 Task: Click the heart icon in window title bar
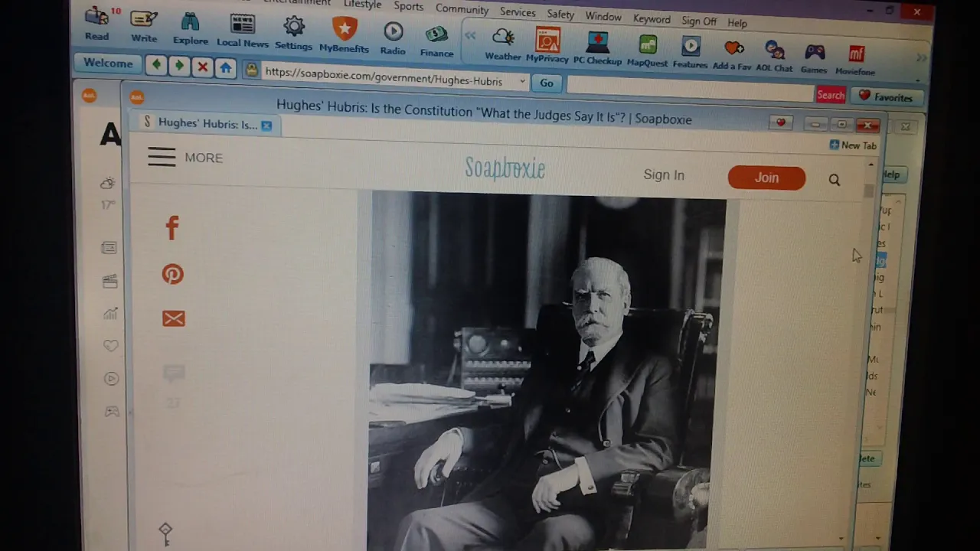pos(781,122)
